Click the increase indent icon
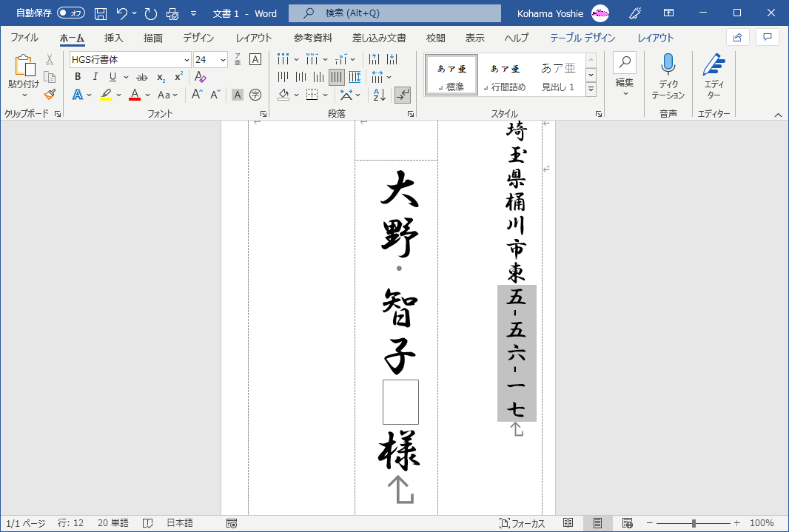 click(x=392, y=59)
